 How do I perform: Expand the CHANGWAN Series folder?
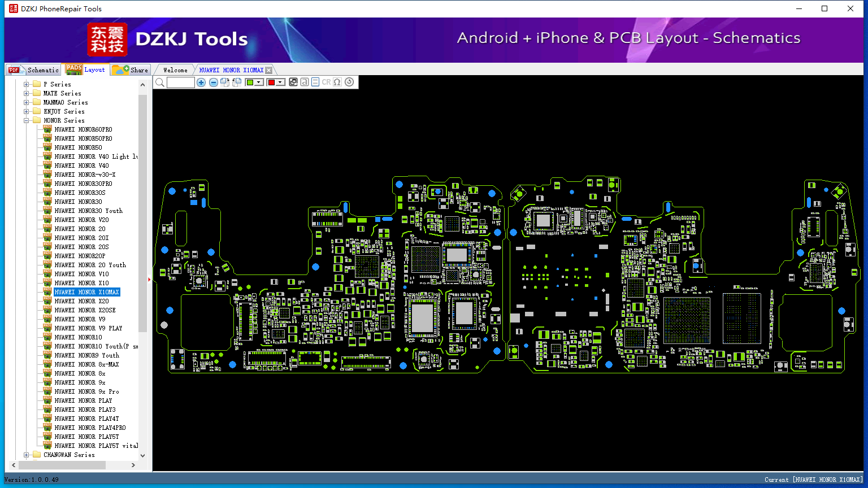[27, 455]
